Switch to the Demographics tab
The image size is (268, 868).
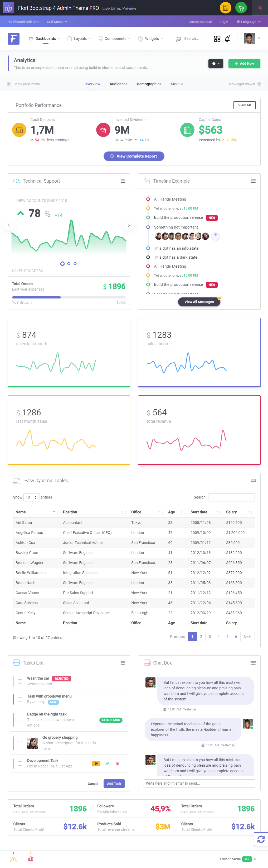(x=149, y=84)
